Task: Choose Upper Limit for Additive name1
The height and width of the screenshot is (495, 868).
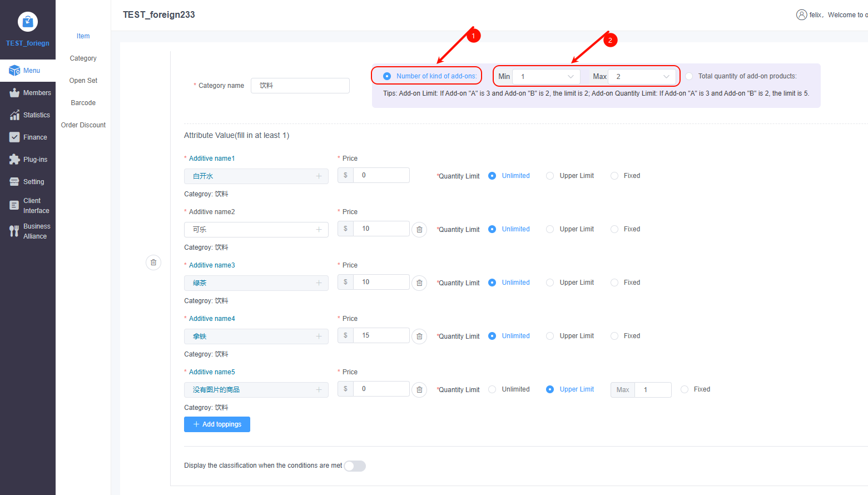Action: 550,176
